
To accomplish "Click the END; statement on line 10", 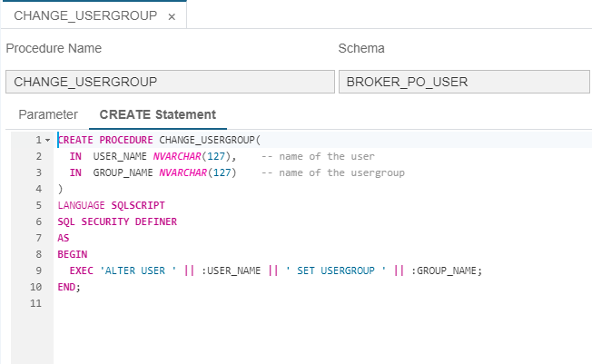I will [x=69, y=288].
